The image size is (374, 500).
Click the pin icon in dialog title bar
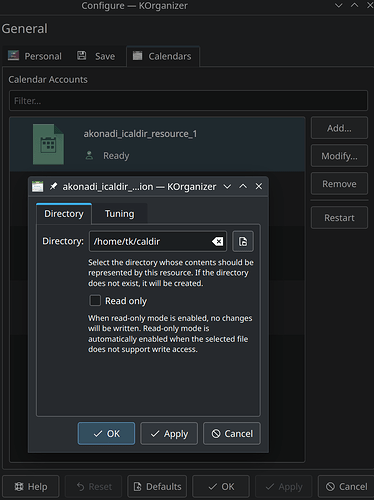(x=53, y=186)
